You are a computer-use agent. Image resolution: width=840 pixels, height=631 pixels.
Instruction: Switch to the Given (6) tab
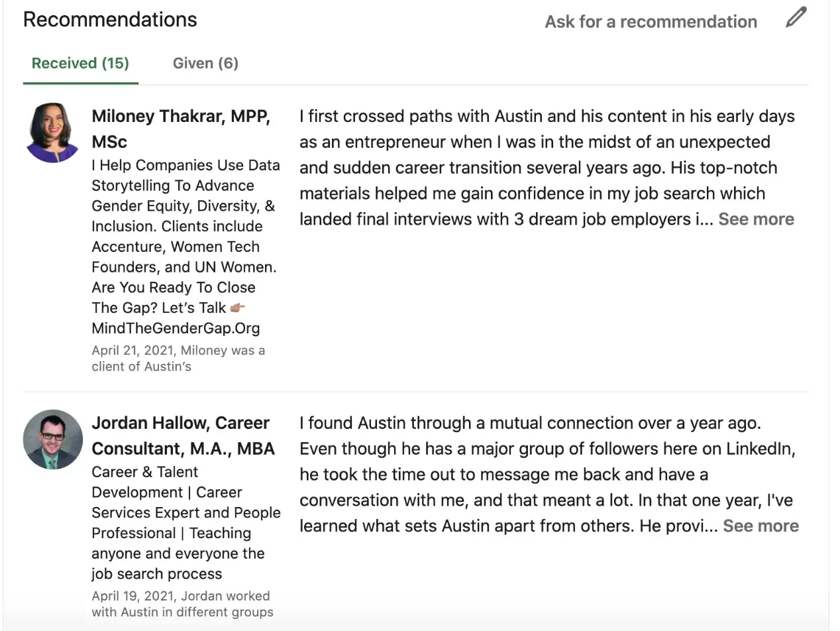point(205,63)
